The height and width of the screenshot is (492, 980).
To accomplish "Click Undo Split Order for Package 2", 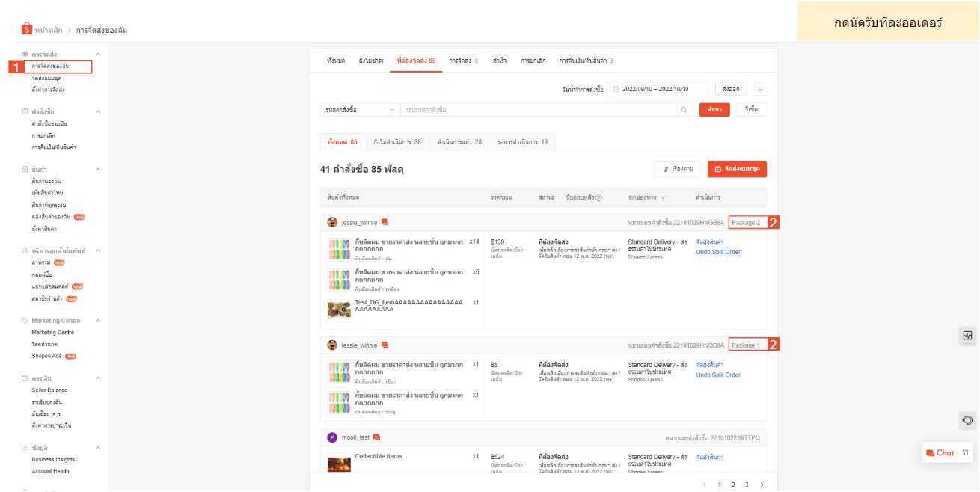I will 717,252.
